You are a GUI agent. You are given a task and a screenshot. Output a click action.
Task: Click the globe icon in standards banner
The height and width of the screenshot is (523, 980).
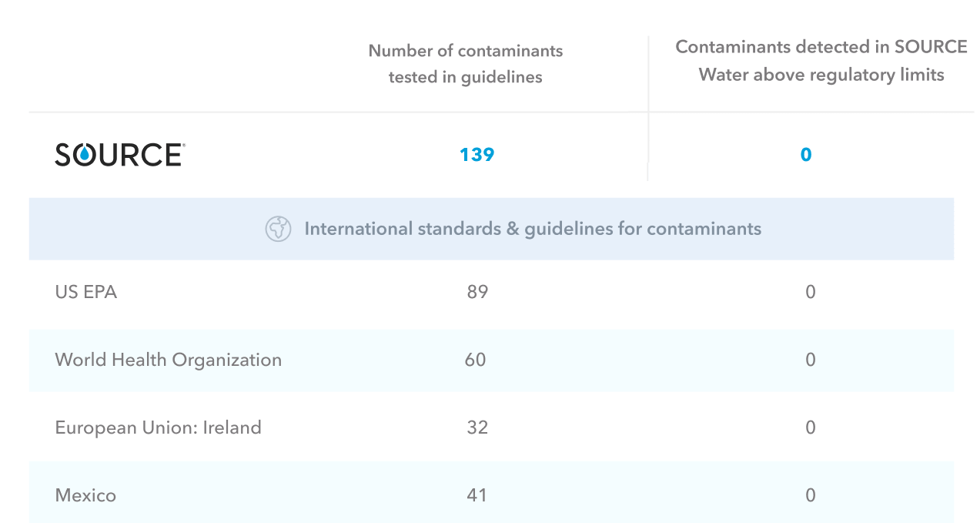(x=278, y=229)
